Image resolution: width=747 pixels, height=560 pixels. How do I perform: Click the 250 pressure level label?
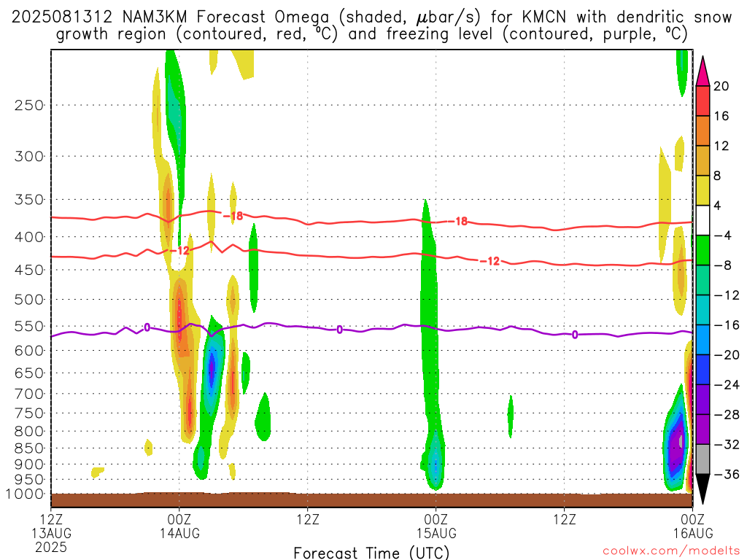tap(29, 105)
